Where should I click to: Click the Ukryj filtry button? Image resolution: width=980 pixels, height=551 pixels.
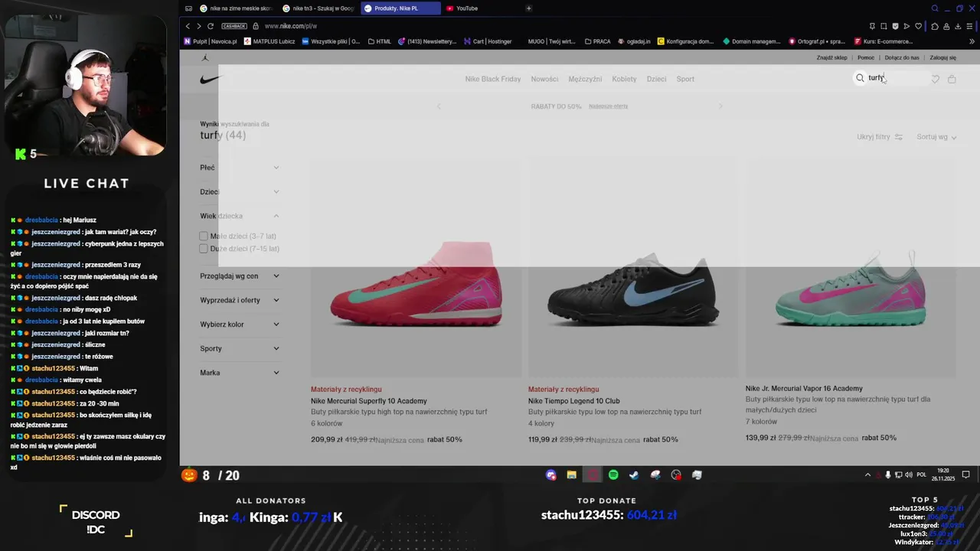880,137
